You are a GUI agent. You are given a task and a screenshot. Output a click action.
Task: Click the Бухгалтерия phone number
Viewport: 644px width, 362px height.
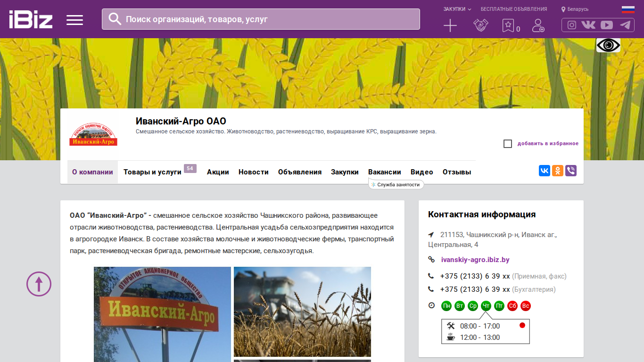475,289
